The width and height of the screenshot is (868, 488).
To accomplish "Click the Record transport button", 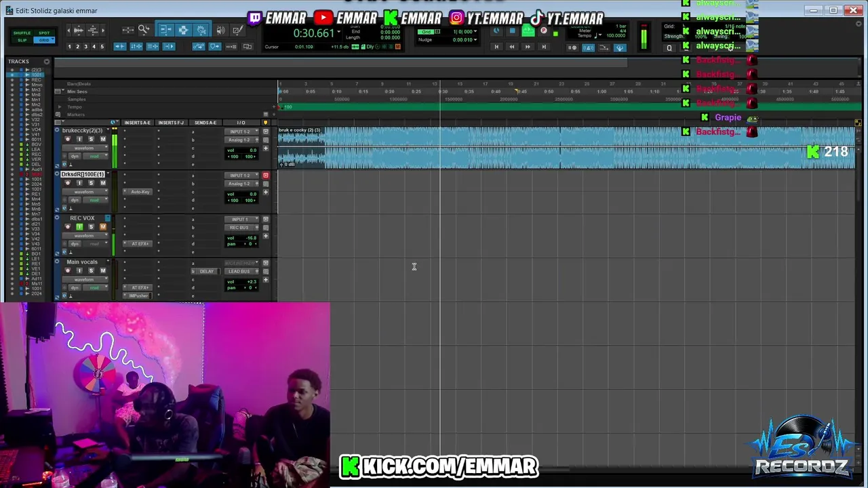I will click(x=543, y=30).
